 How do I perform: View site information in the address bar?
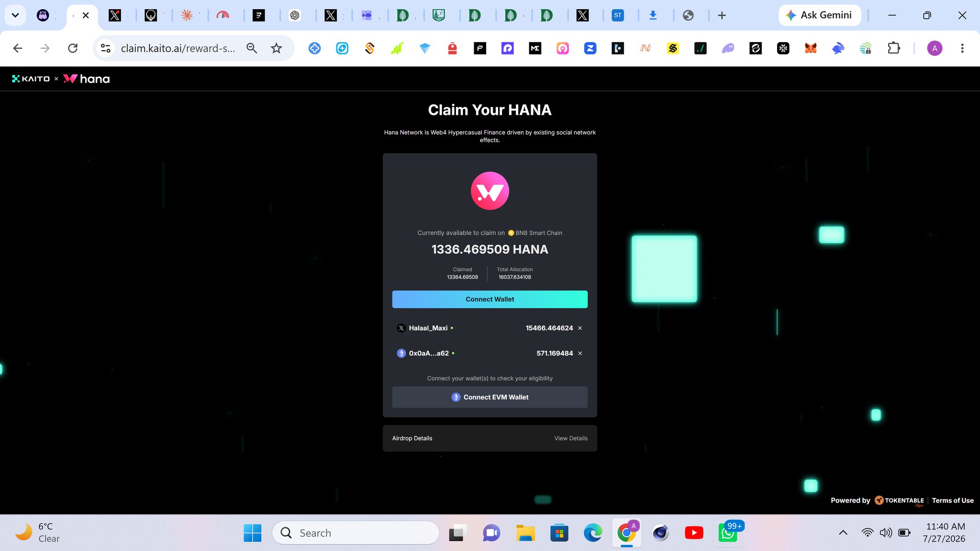click(x=105, y=48)
